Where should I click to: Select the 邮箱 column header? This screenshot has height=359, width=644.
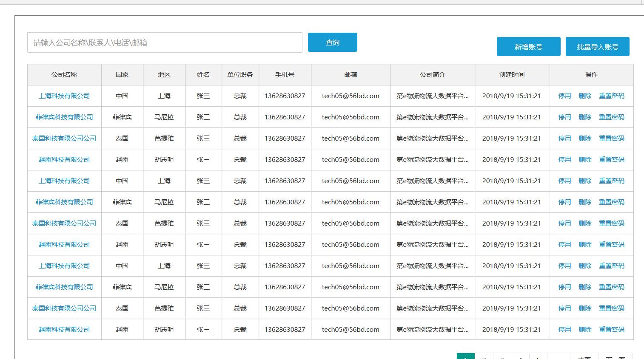[350, 75]
